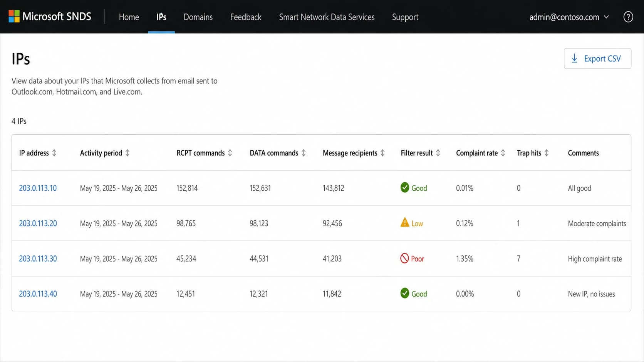
Task: Click green check icon for 203.0.113.10
Action: click(x=405, y=187)
